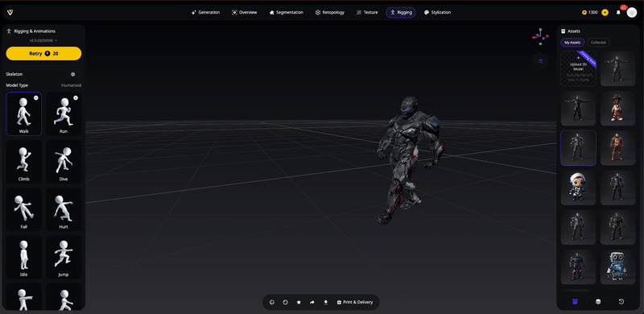
Task: Pick the Jump animation
Action: point(64,257)
